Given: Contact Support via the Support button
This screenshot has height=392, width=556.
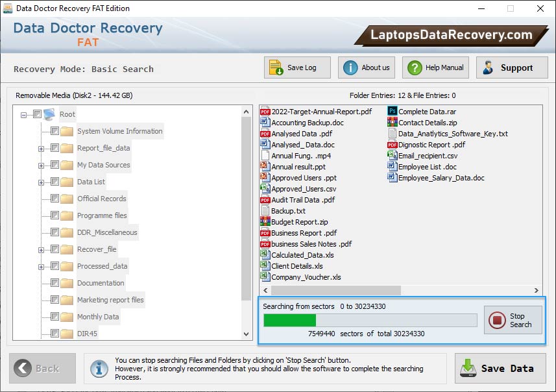Looking at the screenshot, I should coord(512,67).
